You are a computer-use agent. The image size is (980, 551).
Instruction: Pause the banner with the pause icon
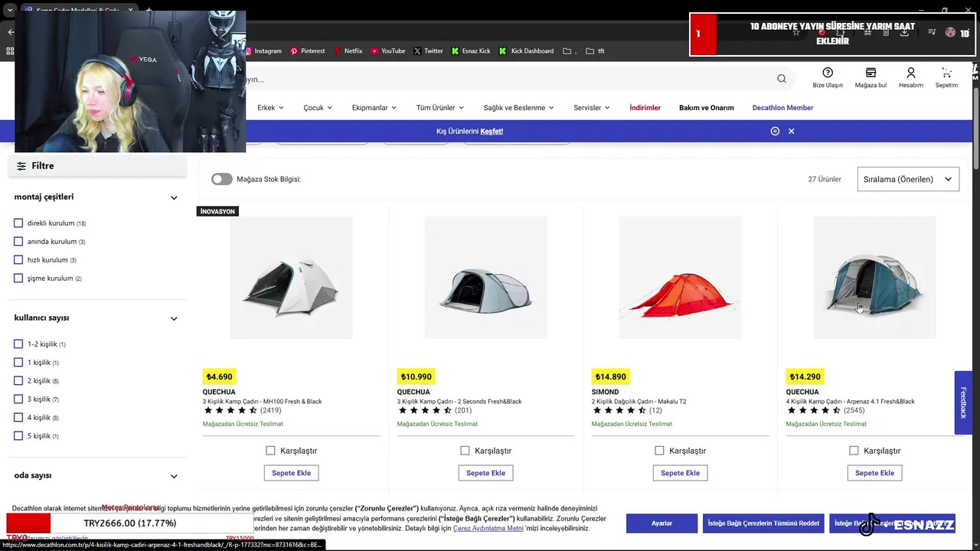click(775, 131)
